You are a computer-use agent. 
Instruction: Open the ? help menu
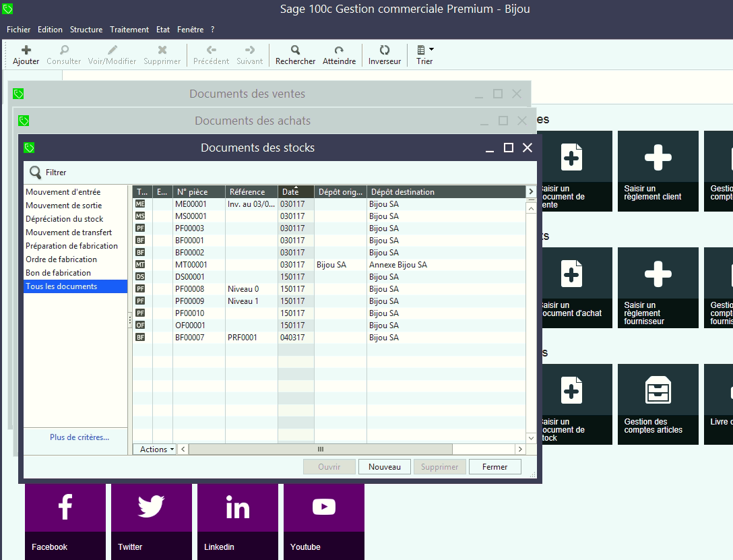213,30
